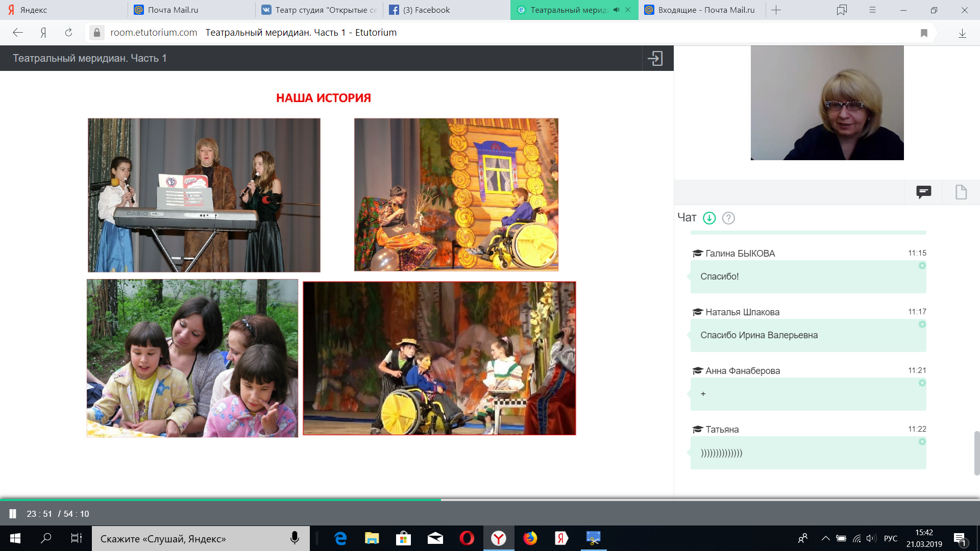Click gear icon on Татьяна message
This screenshot has height=551, width=980.
922,442
